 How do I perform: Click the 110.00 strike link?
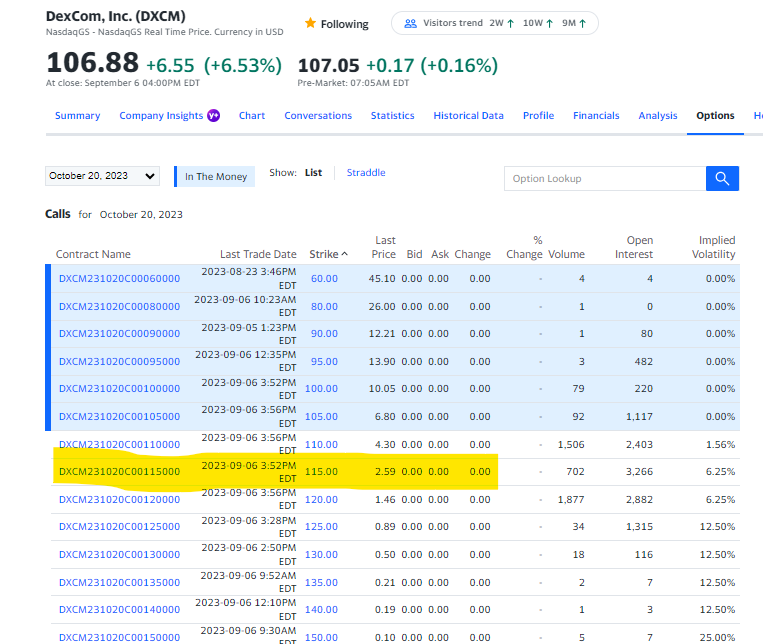coord(321,444)
